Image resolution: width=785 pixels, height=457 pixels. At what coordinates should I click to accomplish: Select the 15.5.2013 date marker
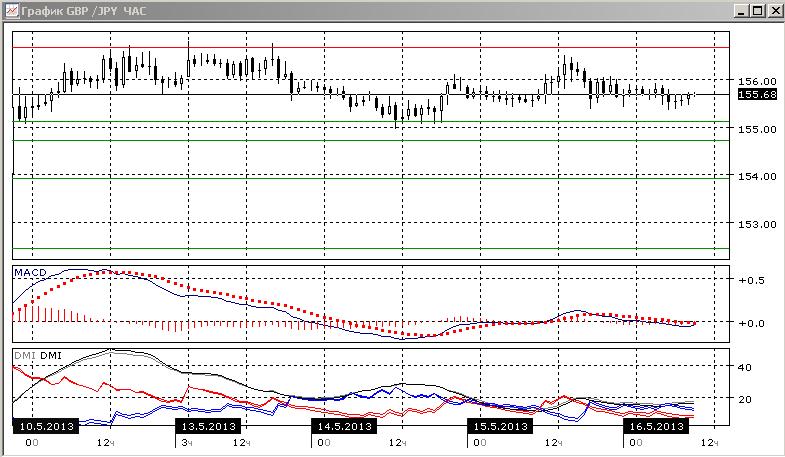501,426
